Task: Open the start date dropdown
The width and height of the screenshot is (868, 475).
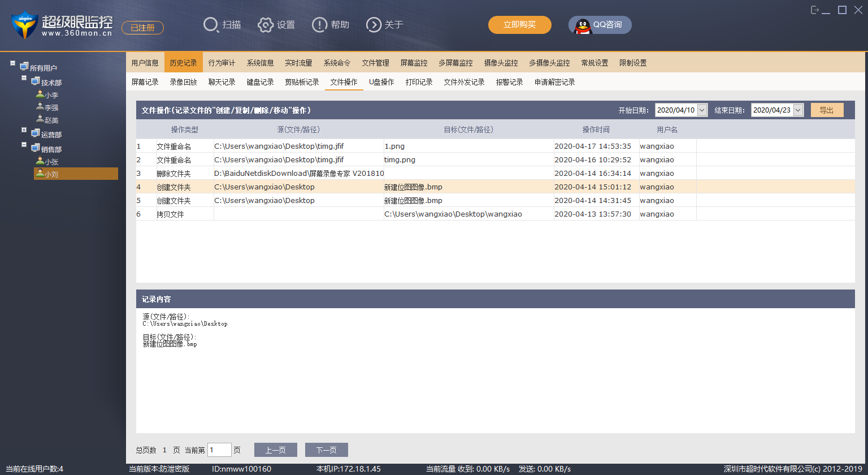Action: click(702, 110)
